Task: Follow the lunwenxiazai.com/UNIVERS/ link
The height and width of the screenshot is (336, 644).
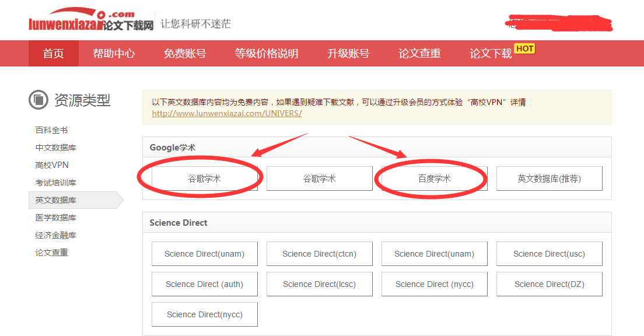Action: pyautogui.click(x=227, y=113)
